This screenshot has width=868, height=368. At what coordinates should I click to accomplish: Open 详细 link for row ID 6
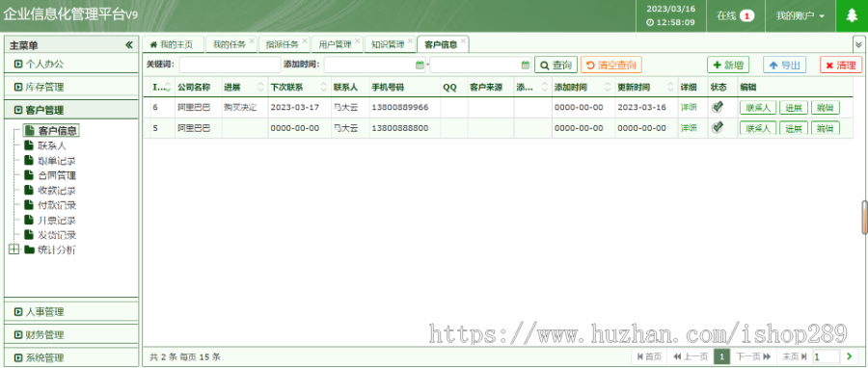689,107
